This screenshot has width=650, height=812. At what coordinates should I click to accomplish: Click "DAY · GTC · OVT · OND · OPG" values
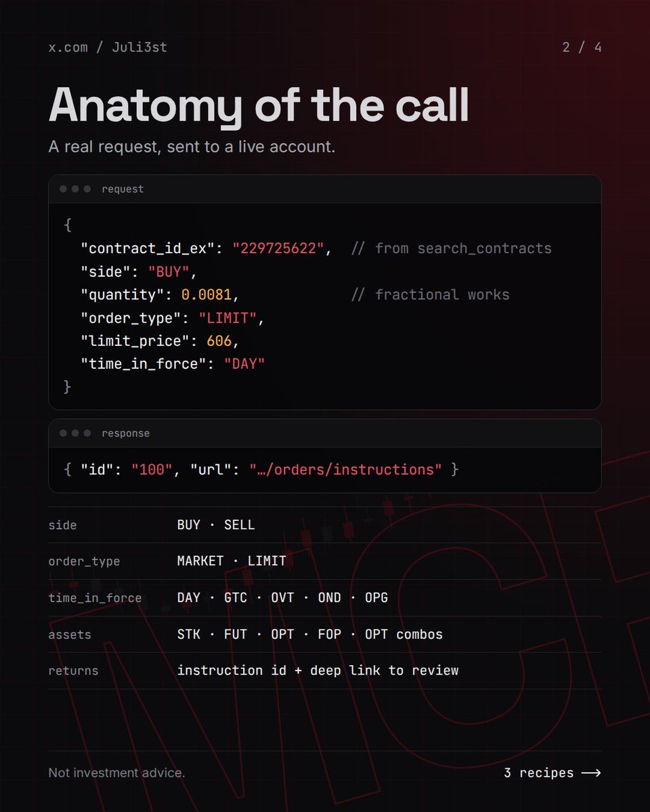pyautogui.click(x=282, y=597)
